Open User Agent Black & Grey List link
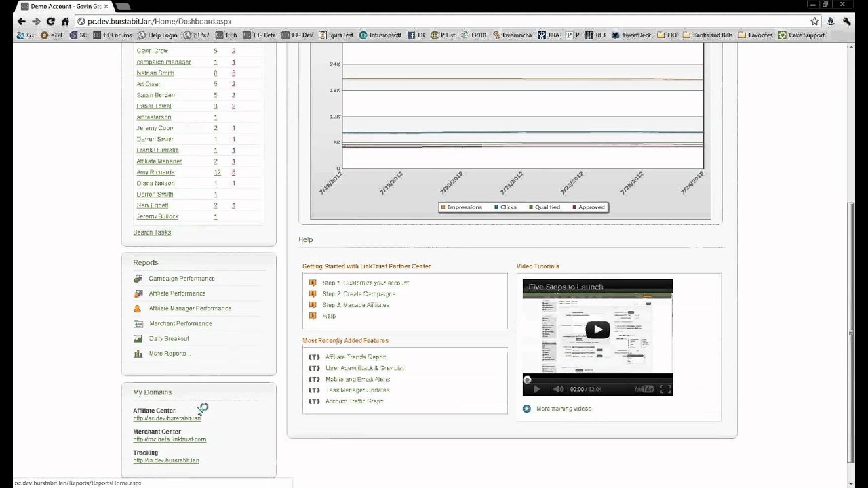Screen dimensions: 868x488 point(365,368)
